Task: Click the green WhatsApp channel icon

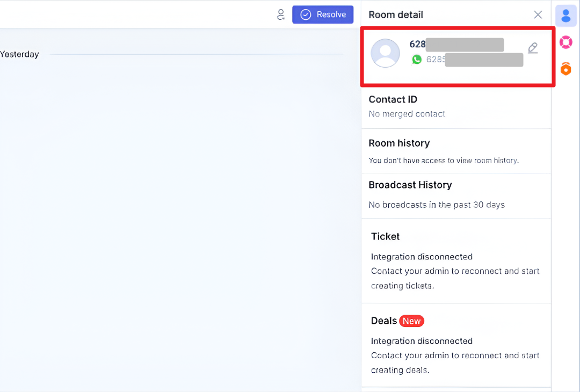Action: click(417, 60)
